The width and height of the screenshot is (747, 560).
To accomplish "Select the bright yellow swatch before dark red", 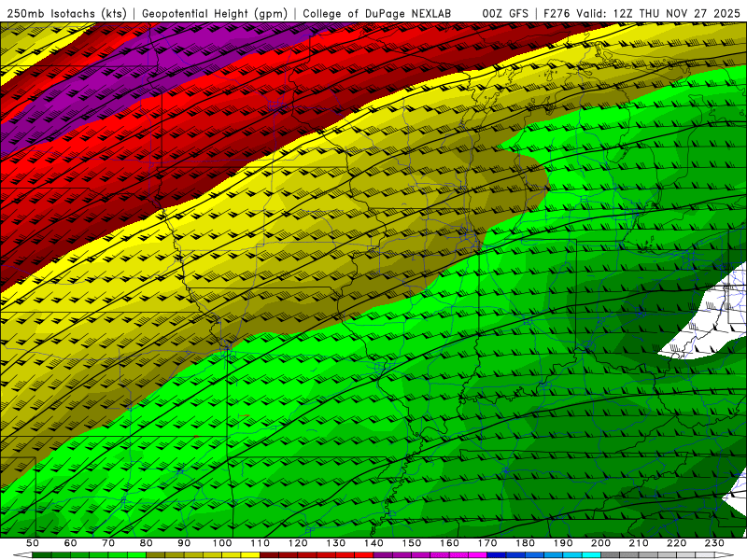I will (250, 554).
